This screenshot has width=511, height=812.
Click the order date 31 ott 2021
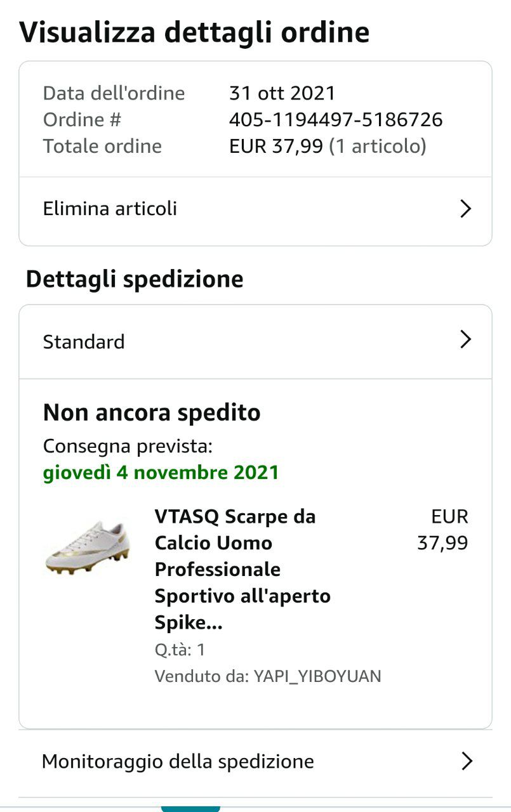point(282,93)
